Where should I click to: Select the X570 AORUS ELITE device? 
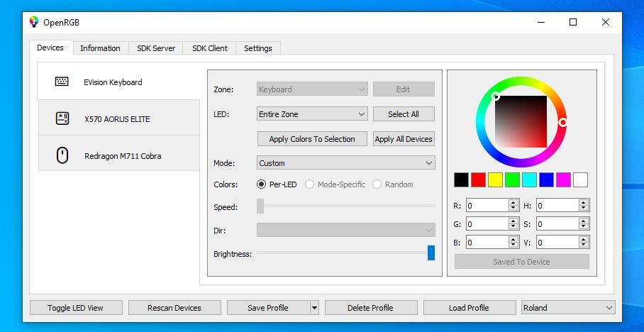tap(119, 118)
